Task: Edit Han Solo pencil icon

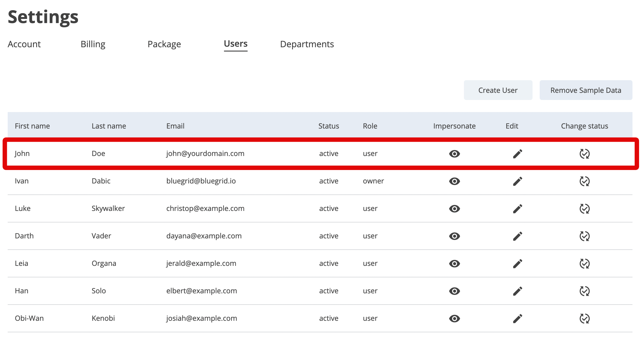Action: point(517,291)
